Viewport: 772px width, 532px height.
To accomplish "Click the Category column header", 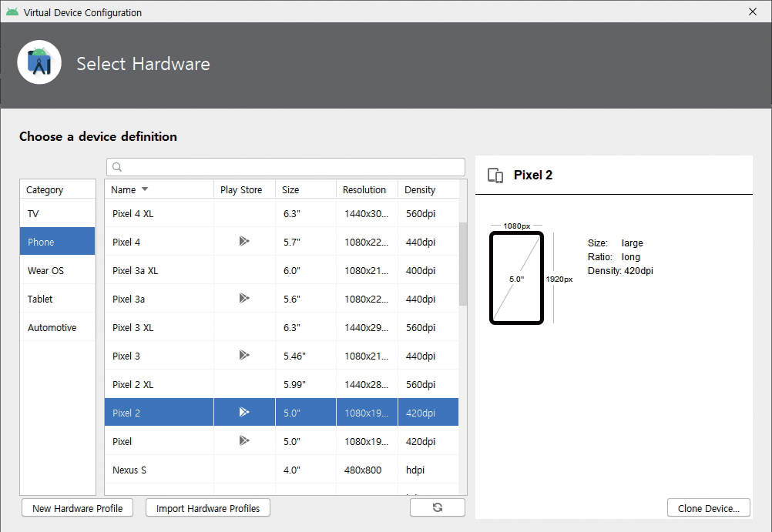I will click(58, 189).
